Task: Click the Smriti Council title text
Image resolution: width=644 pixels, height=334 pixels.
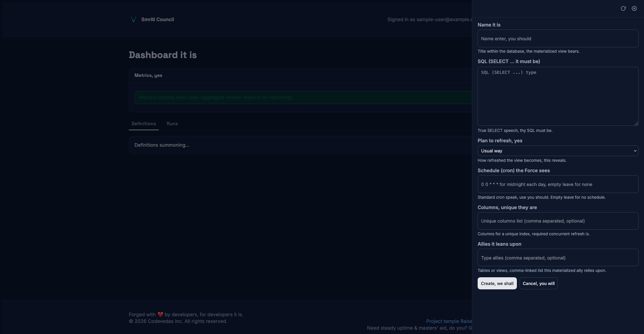Action: coord(157,19)
